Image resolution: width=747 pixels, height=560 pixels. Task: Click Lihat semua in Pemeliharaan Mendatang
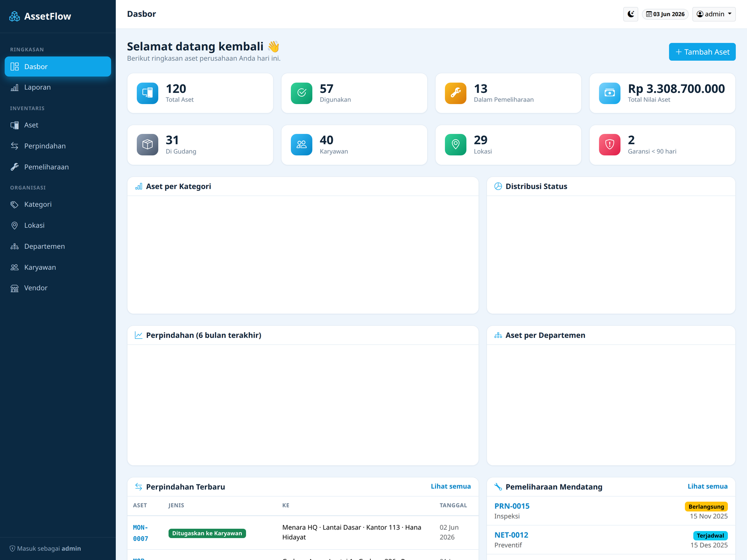pyautogui.click(x=707, y=486)
